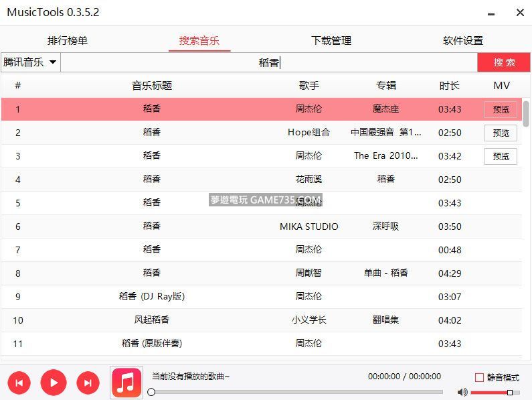Skip to the next track

point(88,383)
